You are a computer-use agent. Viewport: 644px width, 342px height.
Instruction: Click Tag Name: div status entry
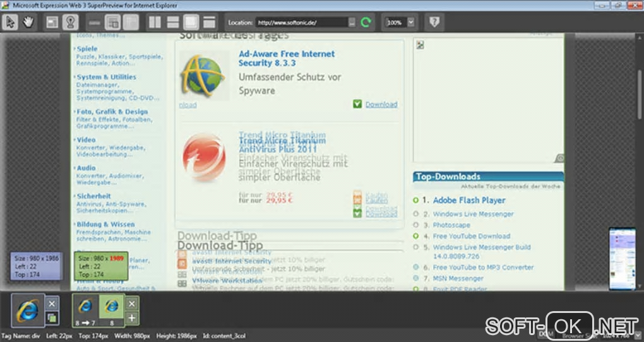[21, 336]
